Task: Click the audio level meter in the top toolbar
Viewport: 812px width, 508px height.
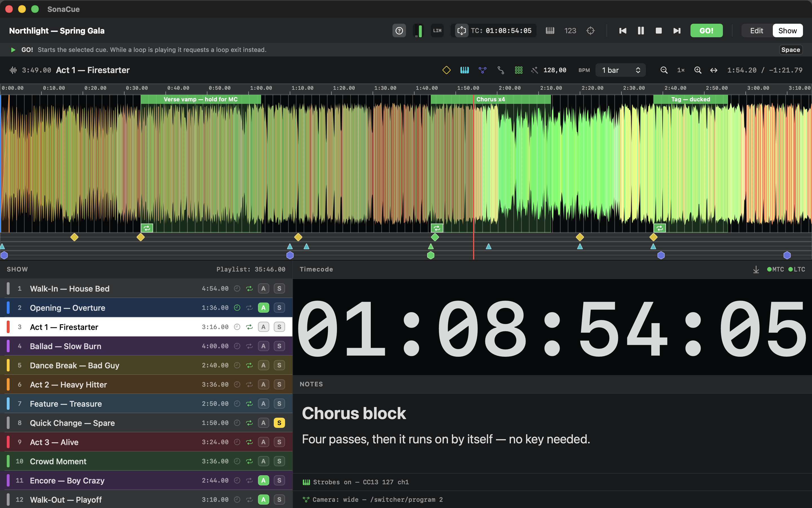Action: [x=418, y=30]
